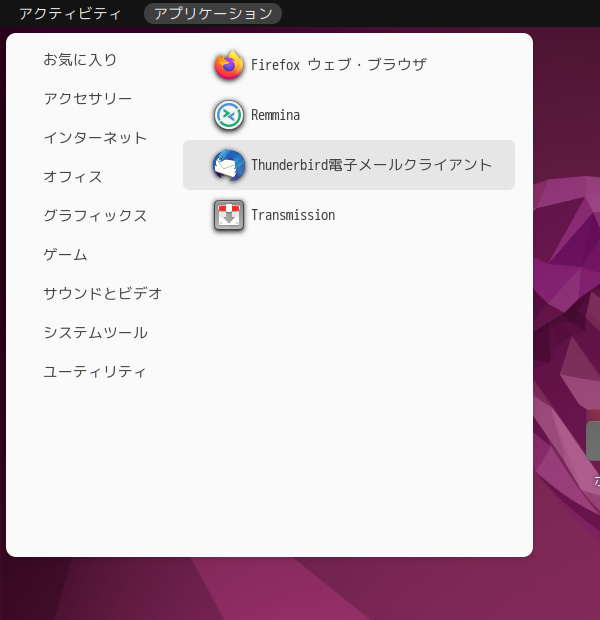Open Transmission via its download box icon
The width and height of the screenshot is (600, 620).
coord(229,215)
